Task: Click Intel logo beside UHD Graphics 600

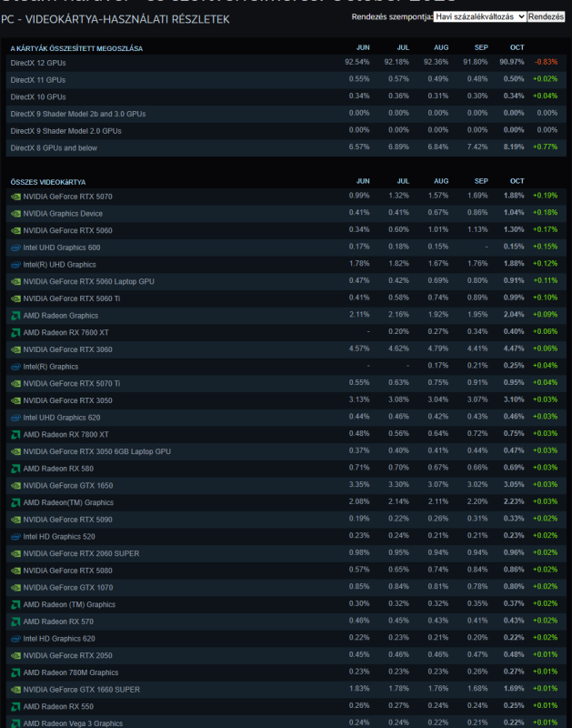Action: pos(15,248)
